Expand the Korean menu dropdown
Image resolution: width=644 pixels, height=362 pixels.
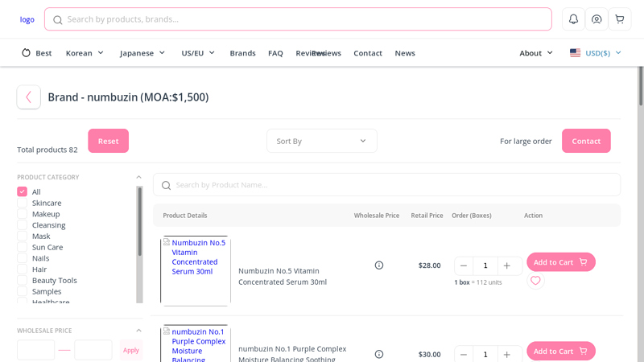click(x=85, y=53)
